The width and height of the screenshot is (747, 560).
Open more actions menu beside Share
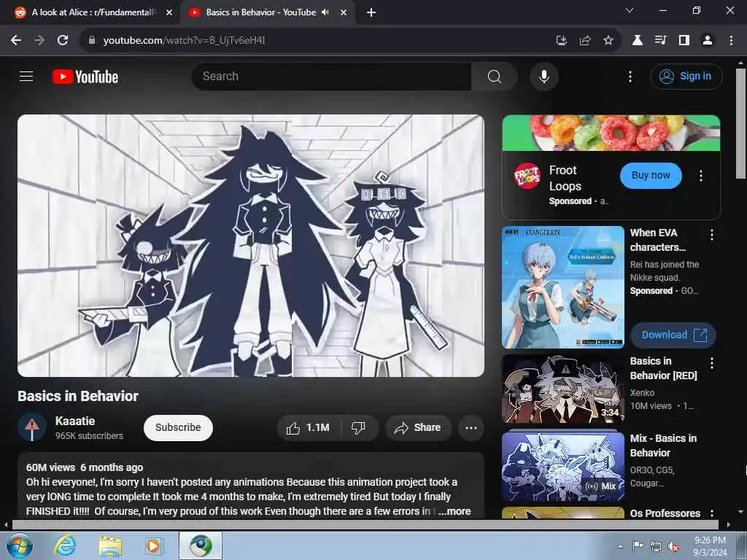[x=471, y=428]
